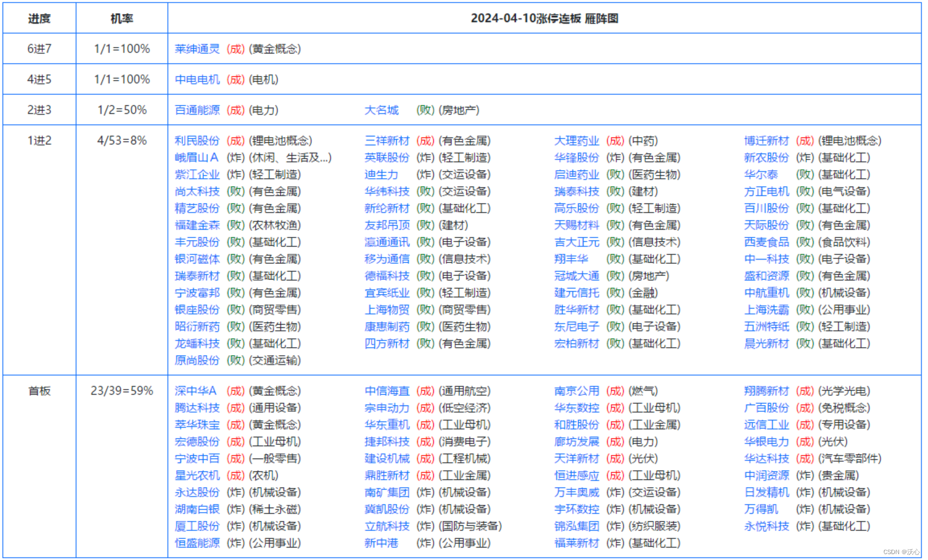928x560 pixels.
Task: Click 华东数控 stock link
Action: [x=576, y=408]
